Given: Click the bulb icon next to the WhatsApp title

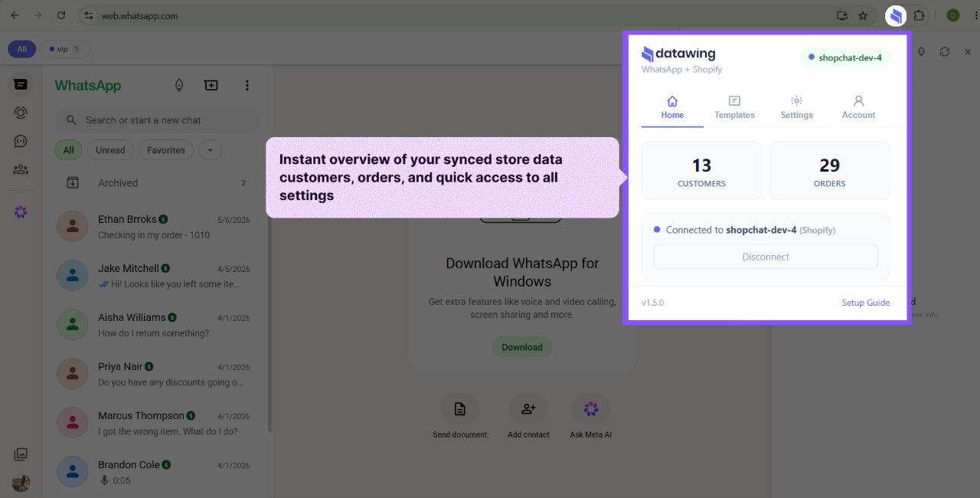Looking at the screenshot, I should pos(179,85).
